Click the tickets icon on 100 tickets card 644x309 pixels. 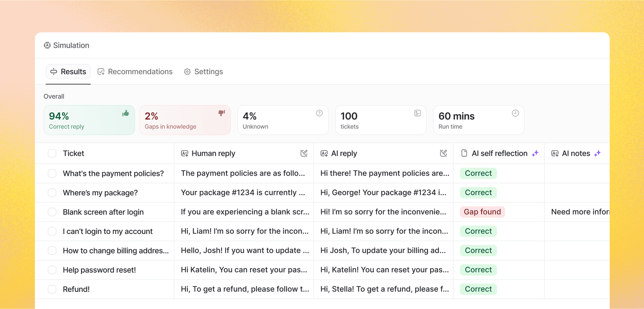point(417,113)
